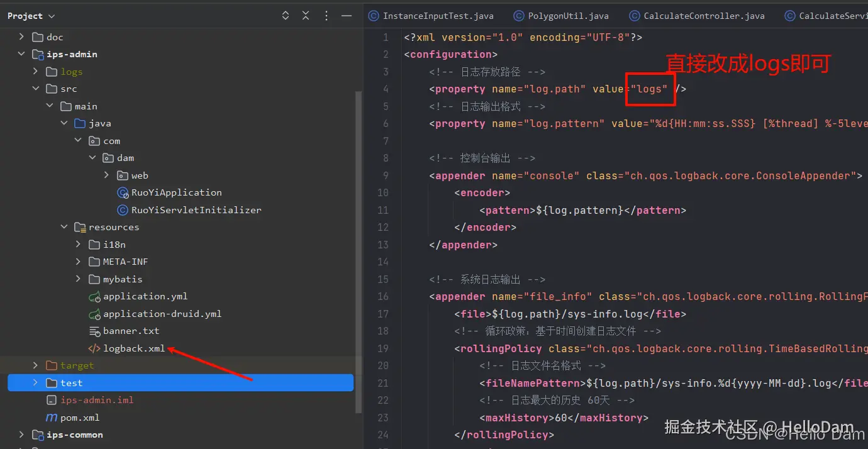Collapse the resources folder
This screenshot has height=449, width=868.
pos(64,227)
